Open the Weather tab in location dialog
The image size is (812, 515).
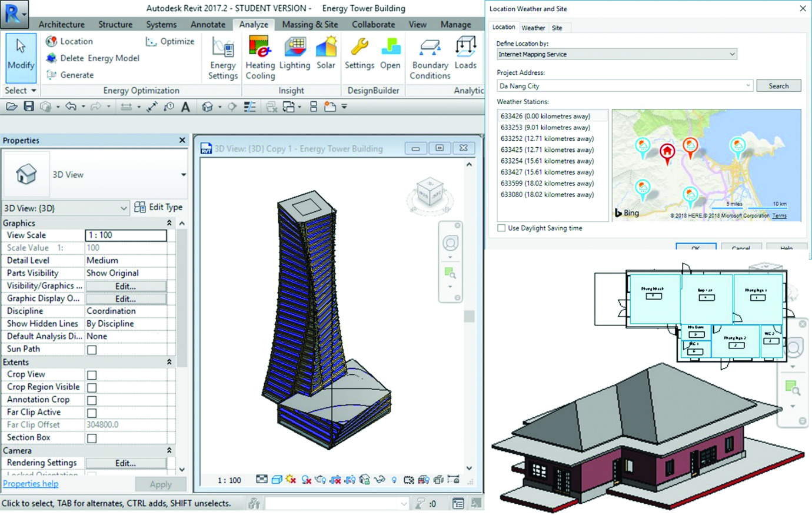533,28
